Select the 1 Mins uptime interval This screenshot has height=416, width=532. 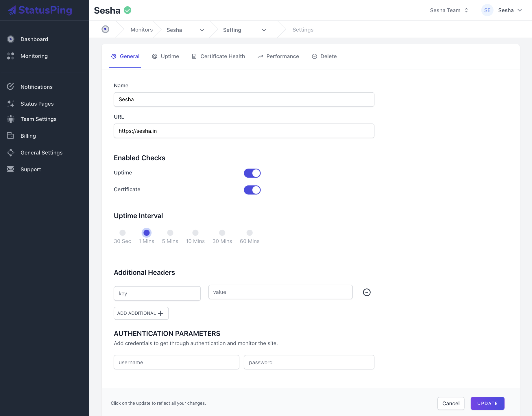147,233
